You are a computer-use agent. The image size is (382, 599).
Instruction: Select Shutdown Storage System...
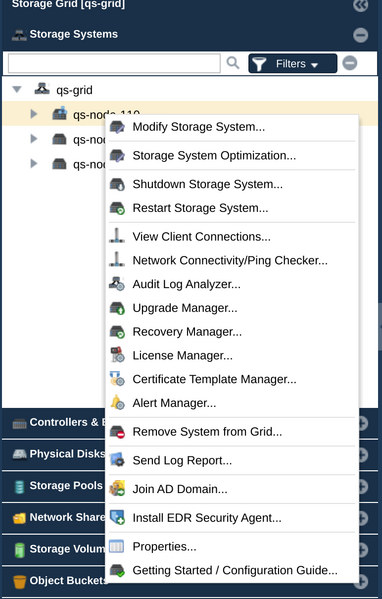(207, 185)
